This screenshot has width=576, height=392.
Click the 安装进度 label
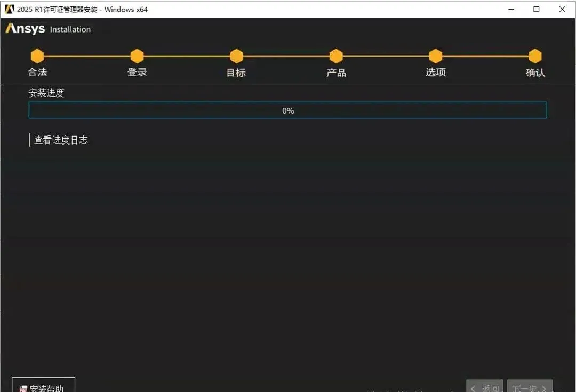point(46,93)
